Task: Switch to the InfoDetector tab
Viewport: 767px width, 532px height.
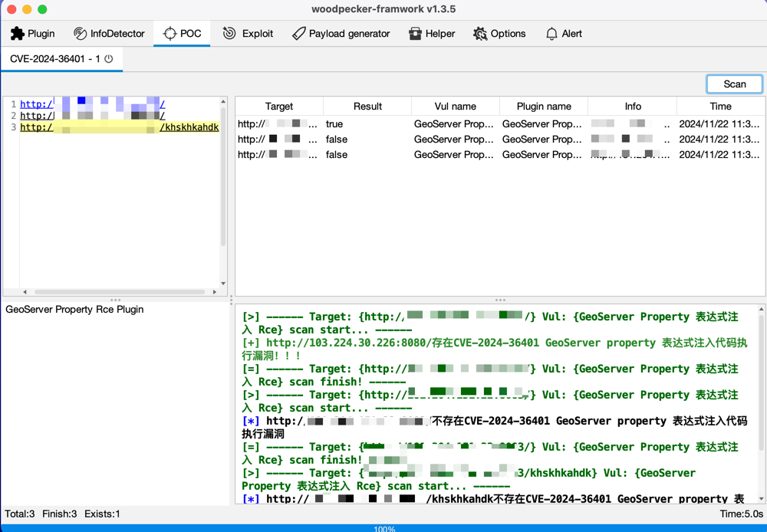Action: click(x=109, y=33)
